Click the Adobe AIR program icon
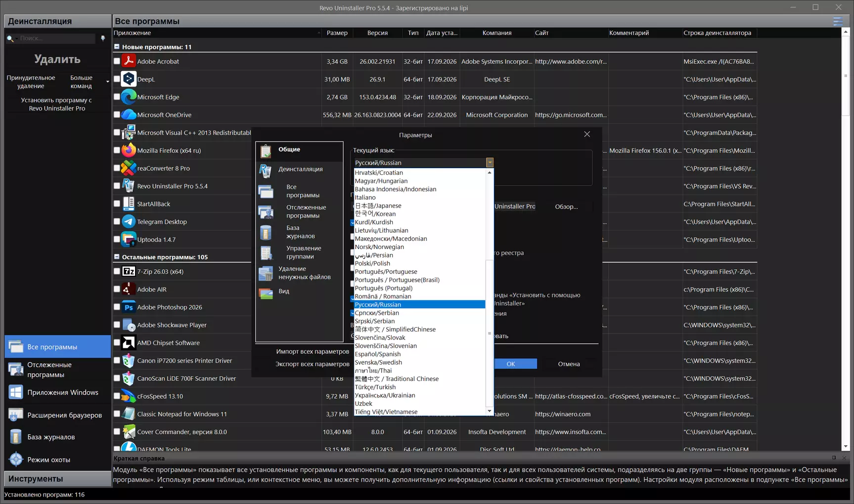 [129, 289]
